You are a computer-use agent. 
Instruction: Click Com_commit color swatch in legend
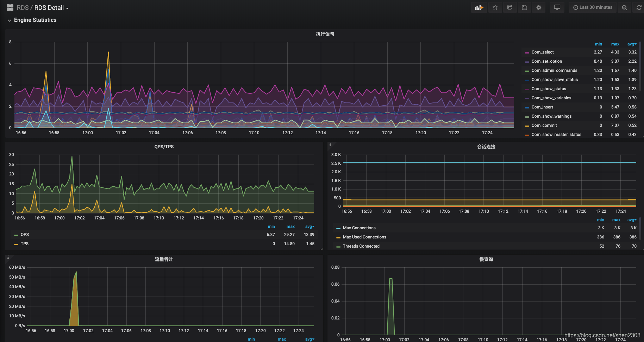click(x=527, y=126)
